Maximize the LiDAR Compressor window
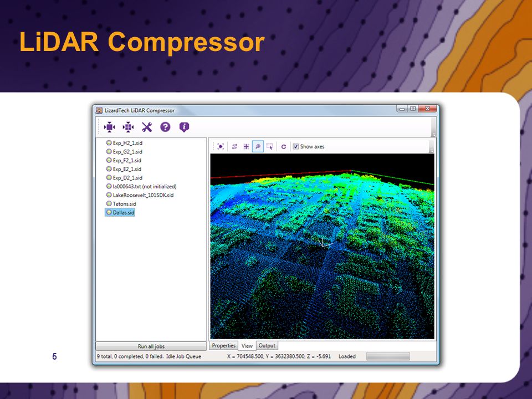The image size is (532, 399). (x=413, y=109)
